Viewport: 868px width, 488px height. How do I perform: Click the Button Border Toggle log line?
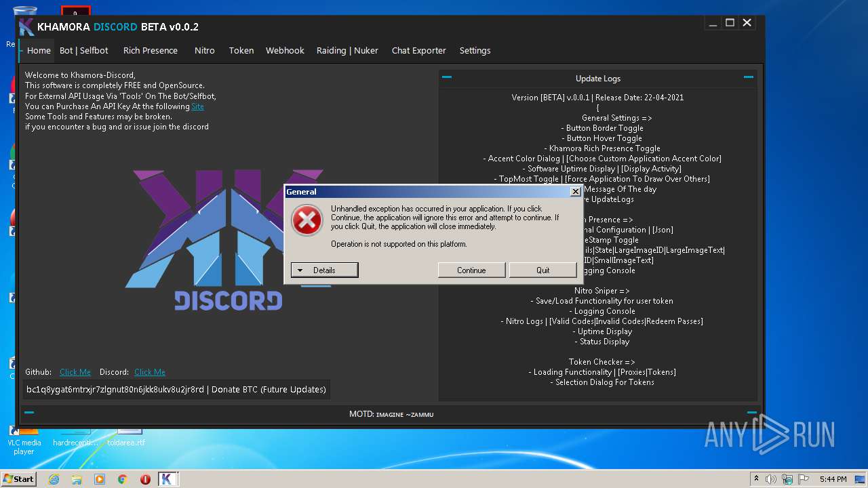pos(602,128)
